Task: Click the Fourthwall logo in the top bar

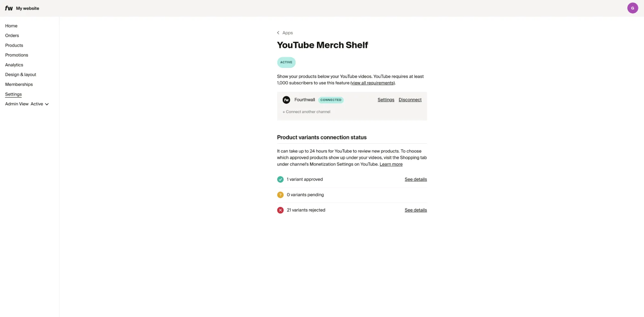Action: pyautogui.click(x=8, y=8)
